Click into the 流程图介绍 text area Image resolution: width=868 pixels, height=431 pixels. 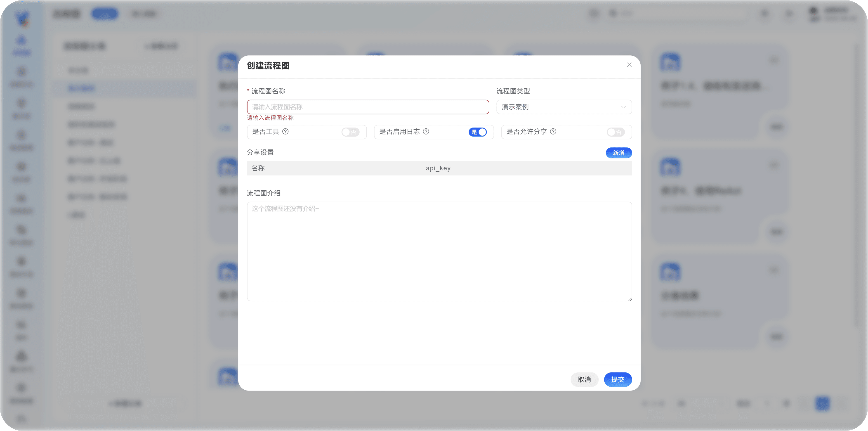click(439, 251)
